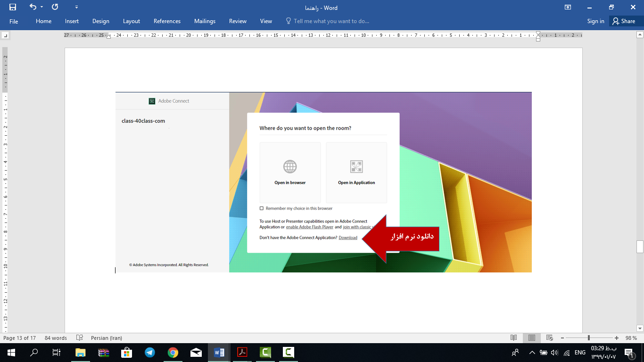Open the Undo history dropdown arrow
The width and height of the screenshot is (644, 362).
click(41, 7)
